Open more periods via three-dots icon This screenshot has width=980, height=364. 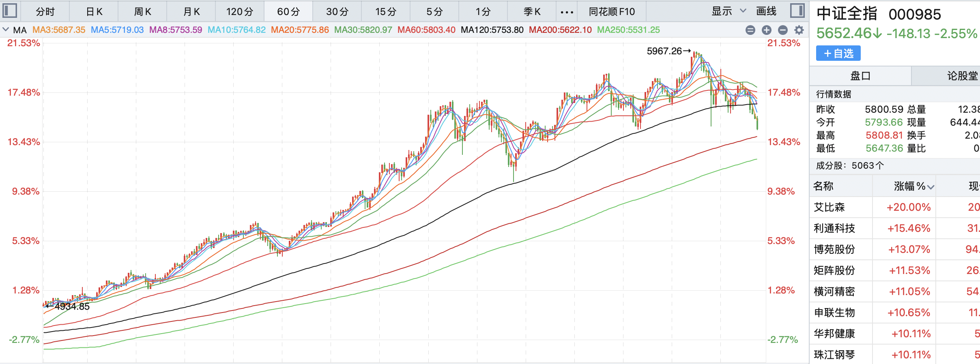click(567, 12)
